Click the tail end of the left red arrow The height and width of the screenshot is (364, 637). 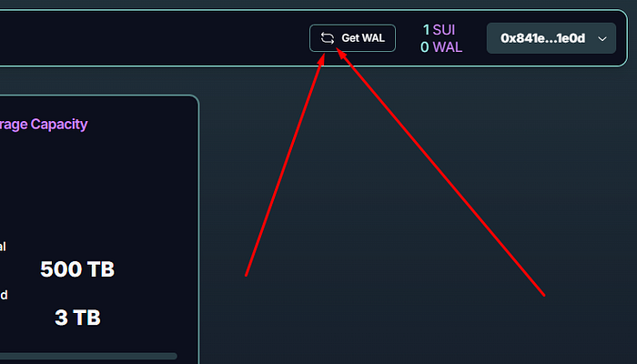coord(247,275)
